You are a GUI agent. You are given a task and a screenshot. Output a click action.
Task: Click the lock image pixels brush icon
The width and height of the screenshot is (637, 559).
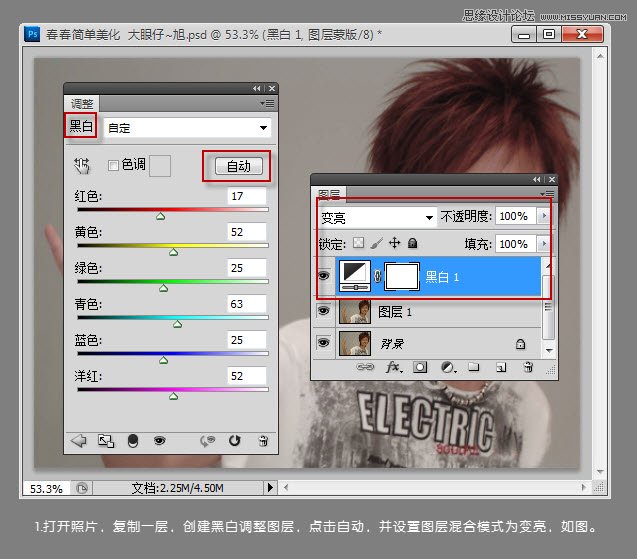click(377, 243)
